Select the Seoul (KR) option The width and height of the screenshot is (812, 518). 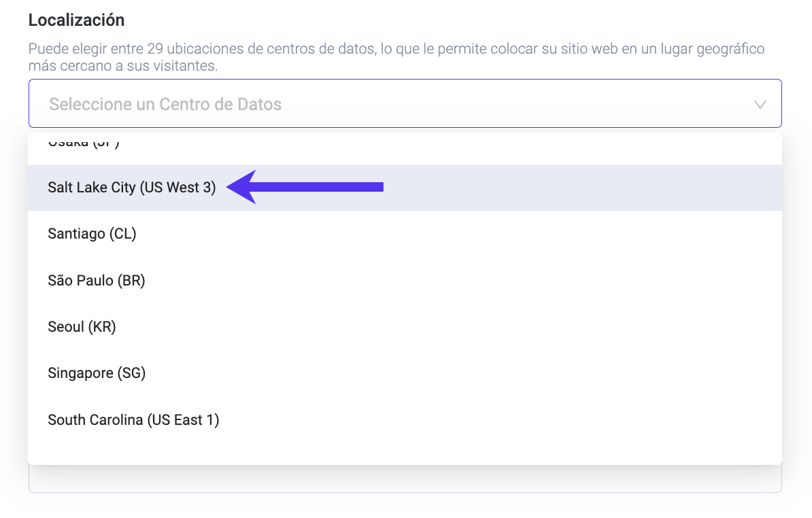[82, 327]
